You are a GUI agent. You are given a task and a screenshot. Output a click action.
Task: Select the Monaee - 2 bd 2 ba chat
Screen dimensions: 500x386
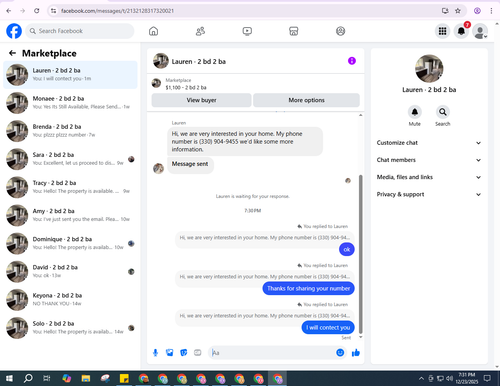pos(70,103)
